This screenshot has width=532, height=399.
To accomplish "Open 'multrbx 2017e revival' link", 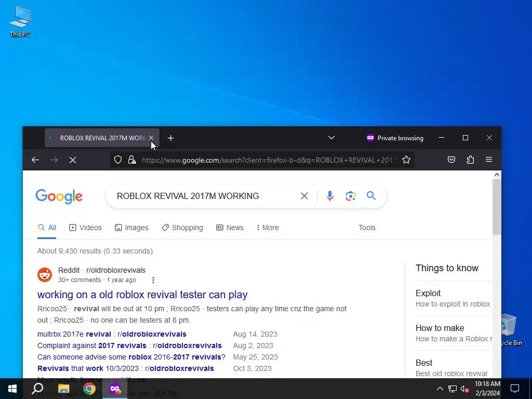I will [112, 334].
